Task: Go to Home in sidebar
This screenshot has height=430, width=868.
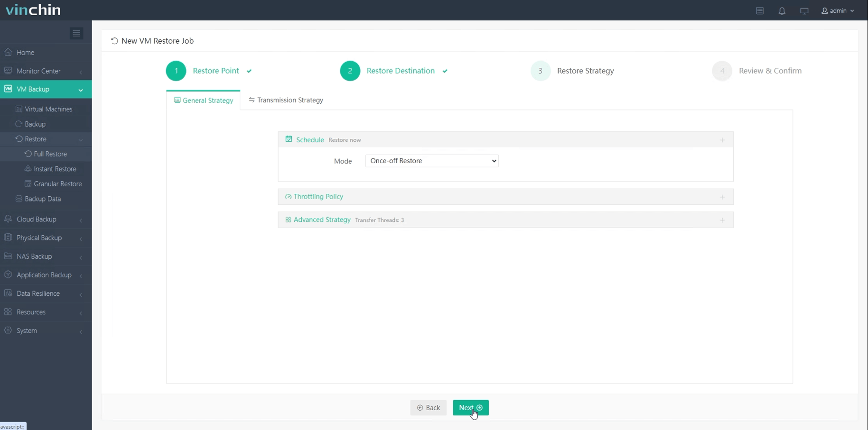Action: click(x=46, y=52)
